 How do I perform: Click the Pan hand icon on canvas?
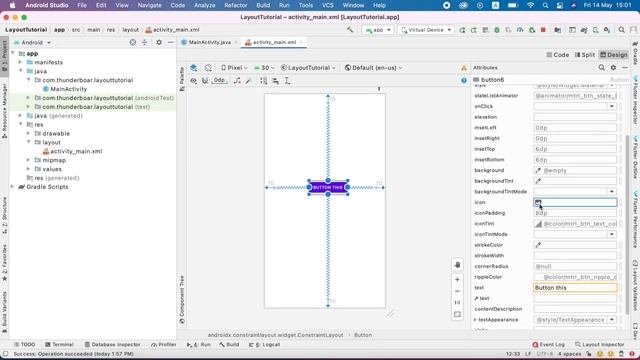coord(457,264)
